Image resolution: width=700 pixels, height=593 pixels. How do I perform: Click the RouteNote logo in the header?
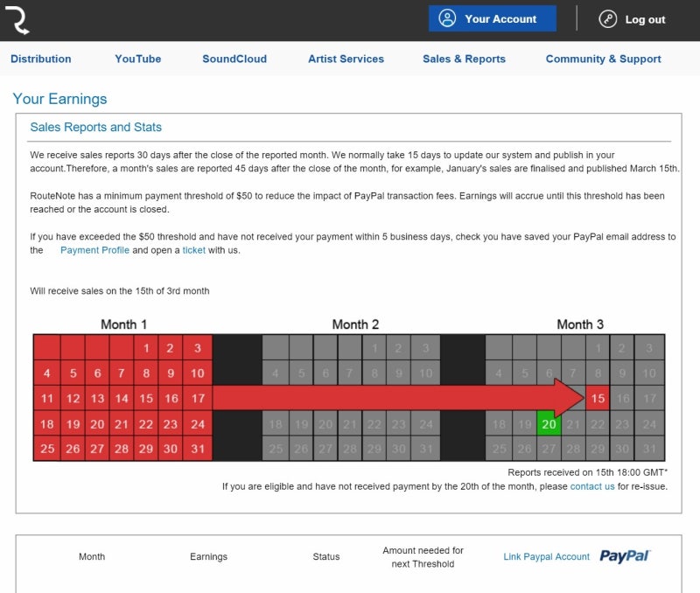tap(17, 20)
